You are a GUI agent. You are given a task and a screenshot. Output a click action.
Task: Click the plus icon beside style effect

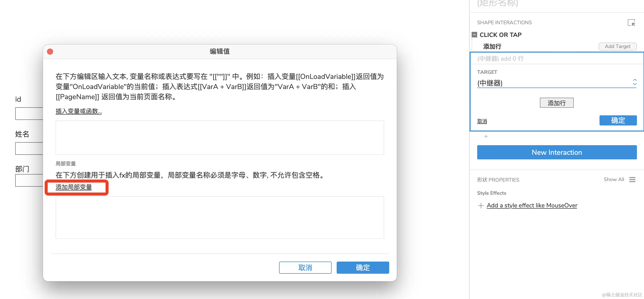click(481, 206)
